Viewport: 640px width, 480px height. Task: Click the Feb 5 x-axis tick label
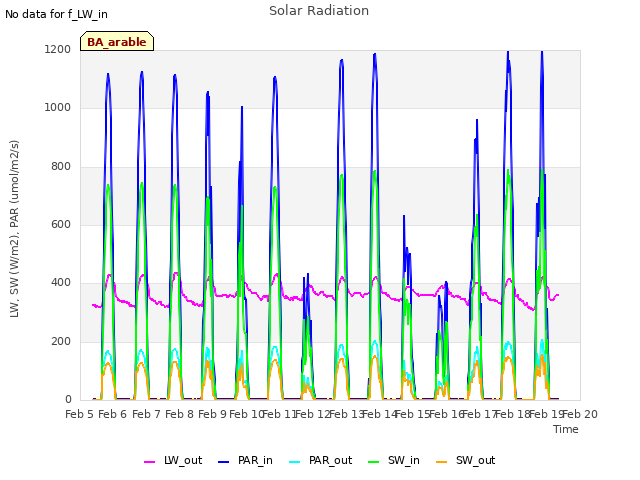[80, 414]
